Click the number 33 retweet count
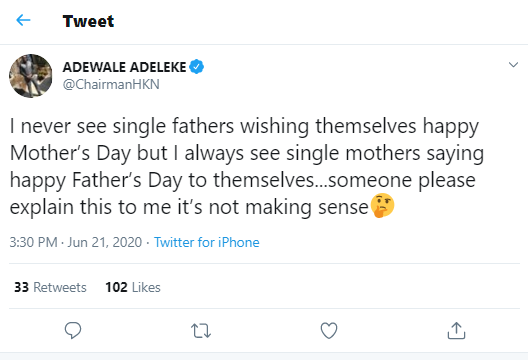528x360 pixels. click(21, 287)
